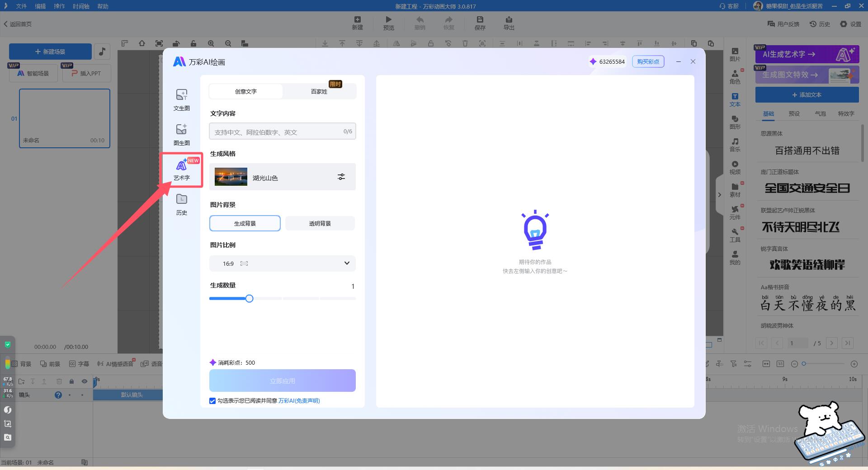The width and height of the screenshot is (868, 470).
Task: Switch to 创意文字 tab
Action: (246, 91)
